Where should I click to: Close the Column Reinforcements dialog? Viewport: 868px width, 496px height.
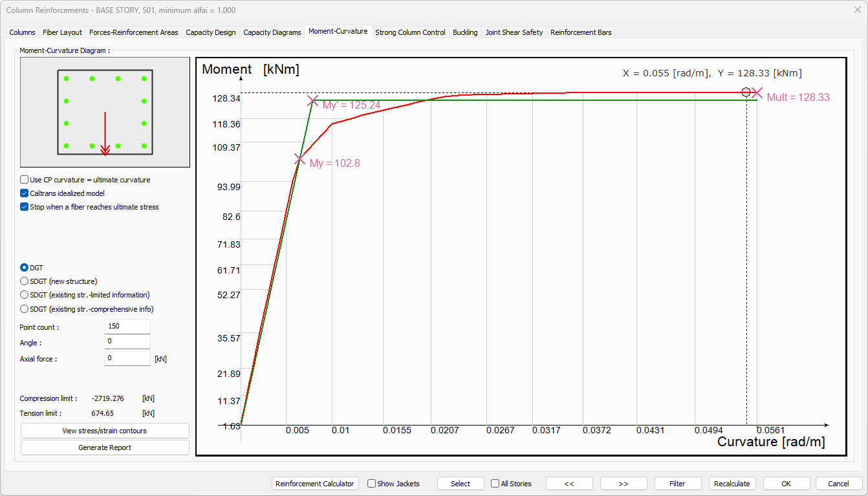857,10
